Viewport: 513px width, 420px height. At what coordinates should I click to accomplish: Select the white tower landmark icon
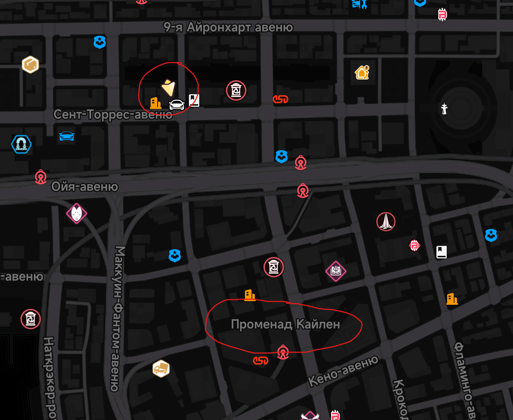[x=444, y=109]
